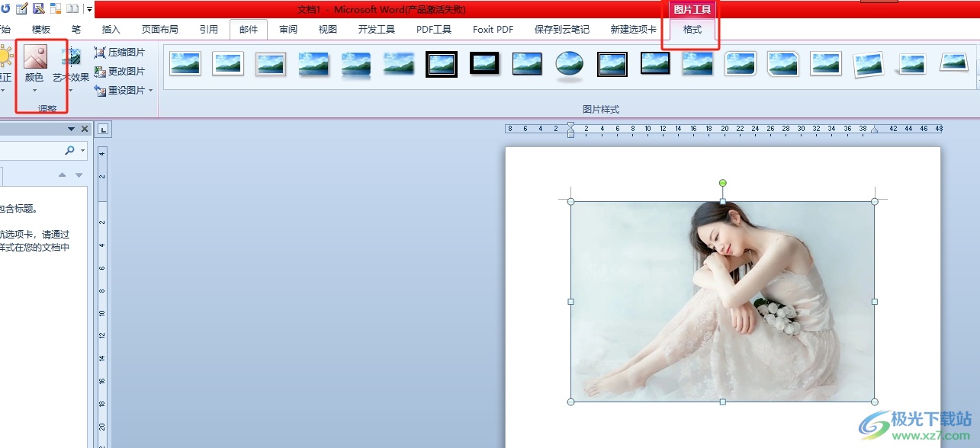
Task: Expand the Quick Access Toolbar customize dropdown
Action: tap(89, 9)
